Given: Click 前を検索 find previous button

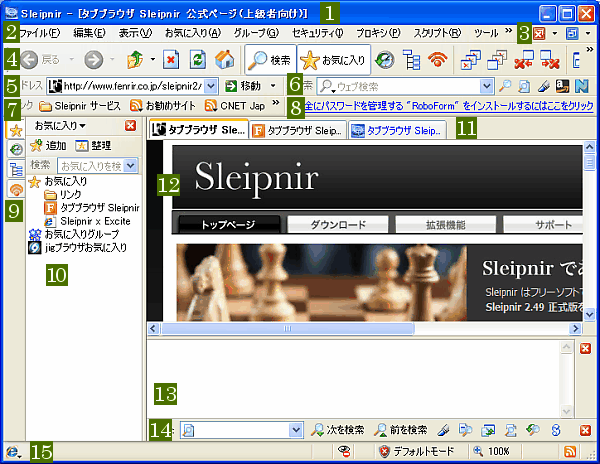Looking at the screenshot, I should 400,430.
